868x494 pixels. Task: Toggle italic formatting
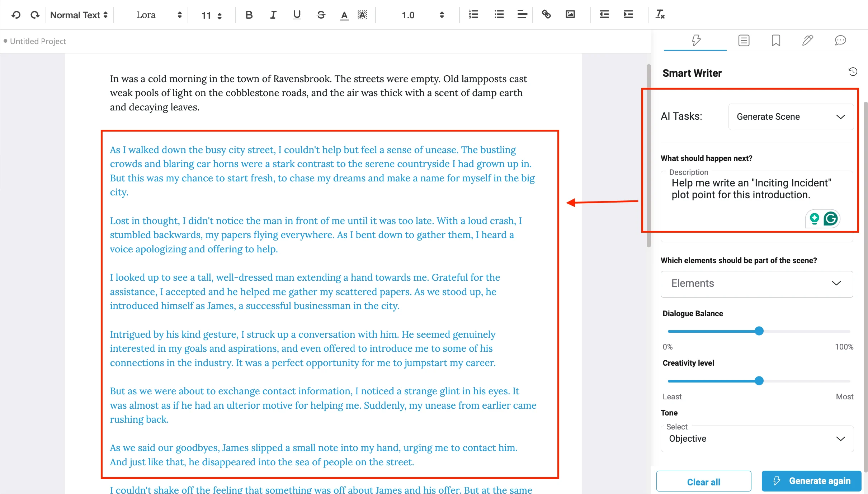[273, 15]
